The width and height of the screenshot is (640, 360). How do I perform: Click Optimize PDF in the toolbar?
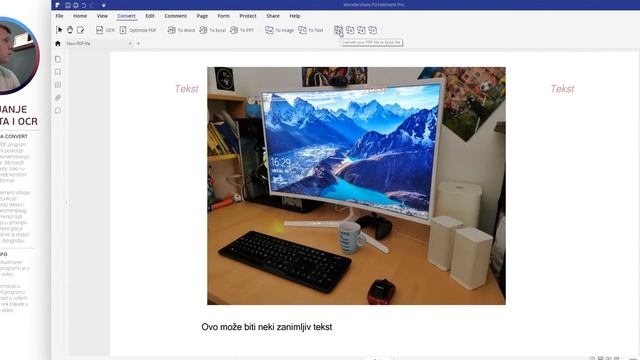click(x=138, y=30)
